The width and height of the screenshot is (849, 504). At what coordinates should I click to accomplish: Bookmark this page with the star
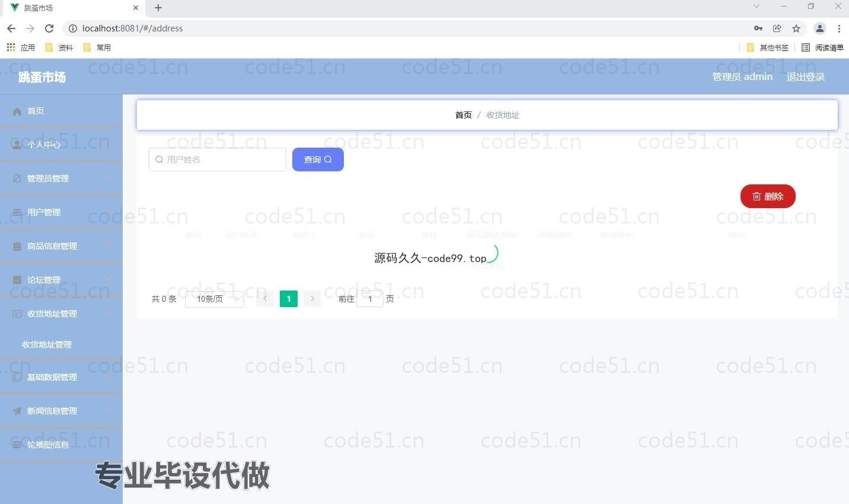[796, 28]
